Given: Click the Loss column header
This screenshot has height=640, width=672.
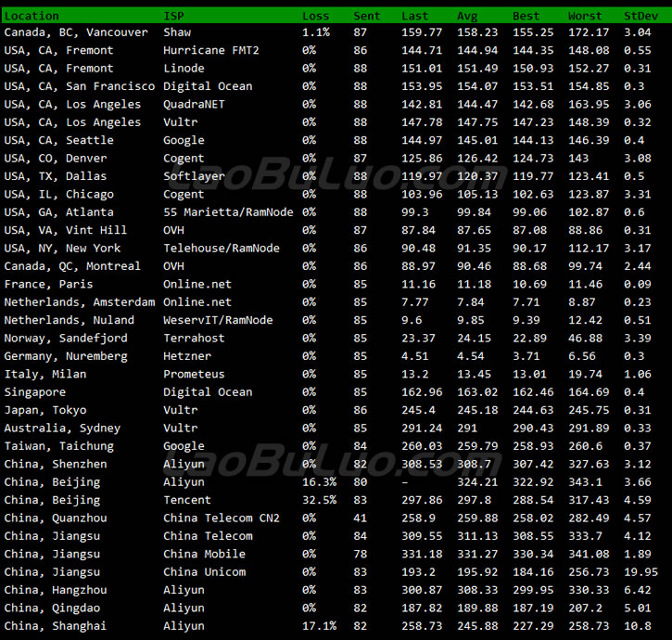Looking at the screenshot, I should tap(316, 17).
